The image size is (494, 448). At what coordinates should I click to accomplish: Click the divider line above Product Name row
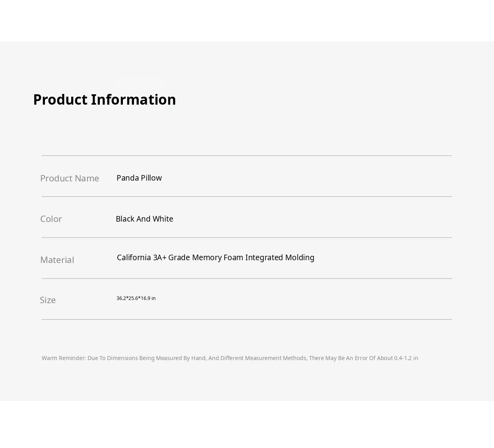pos(247,156)
